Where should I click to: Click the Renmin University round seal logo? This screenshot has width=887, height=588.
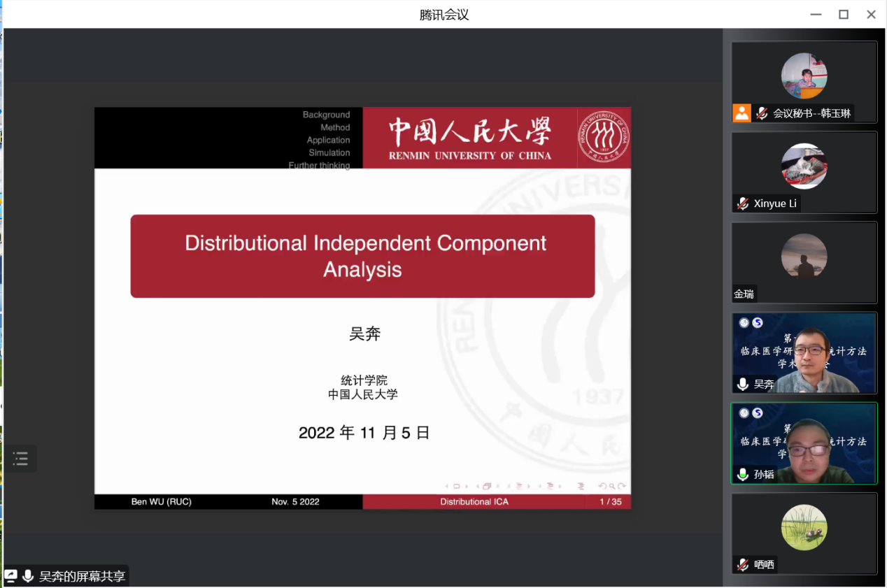click(603, 138)
